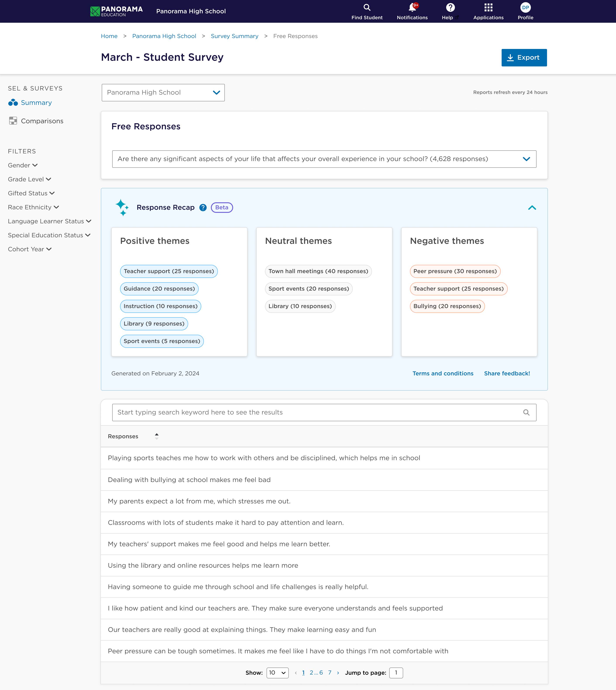Viewport: 616px width, 690px height.
Task: Select the Teacher support positive theme chip
Action: coord(169,271)
